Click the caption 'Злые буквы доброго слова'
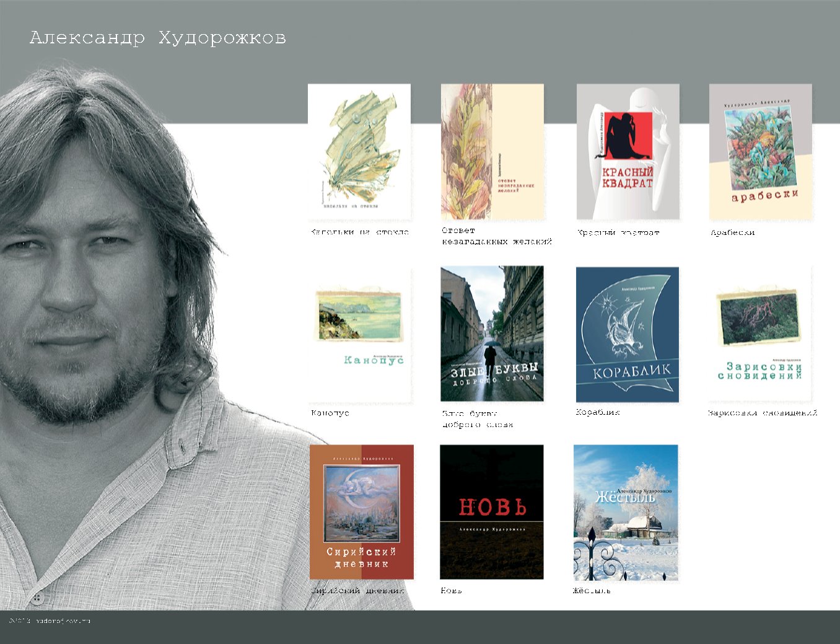 478,419
